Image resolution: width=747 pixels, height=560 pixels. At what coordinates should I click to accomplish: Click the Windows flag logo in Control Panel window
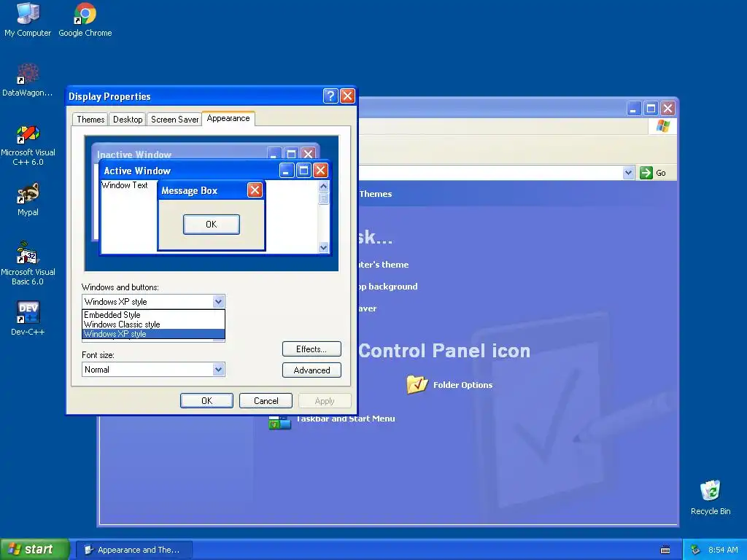(x=662, y=126)
